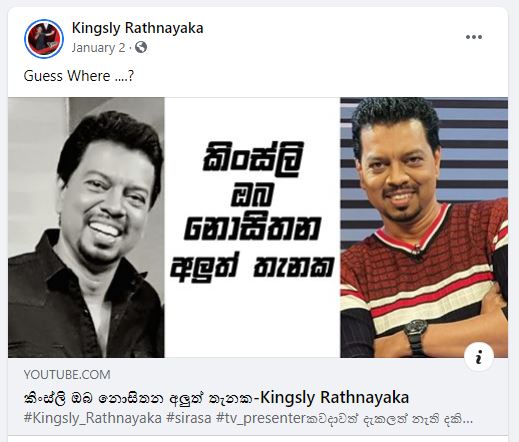519x442 pixels.
Task: Open the Kingsly Rathnayaka profile name link
Action: (x=137, y=28)
